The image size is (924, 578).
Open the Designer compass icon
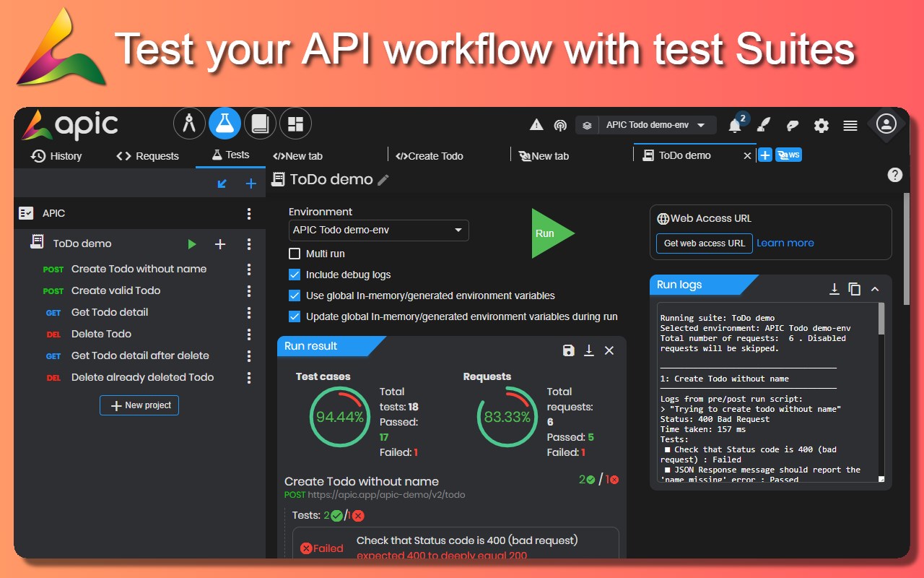click(x=190, y=124)
